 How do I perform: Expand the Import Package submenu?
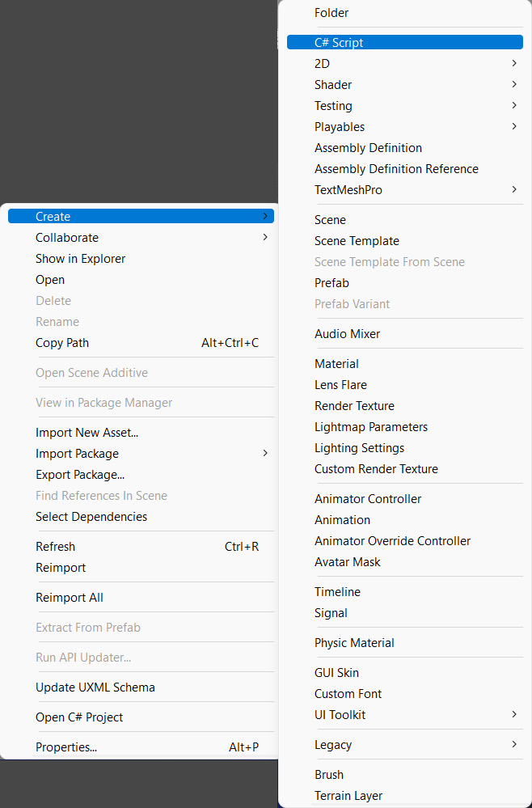tap(141, 454)
